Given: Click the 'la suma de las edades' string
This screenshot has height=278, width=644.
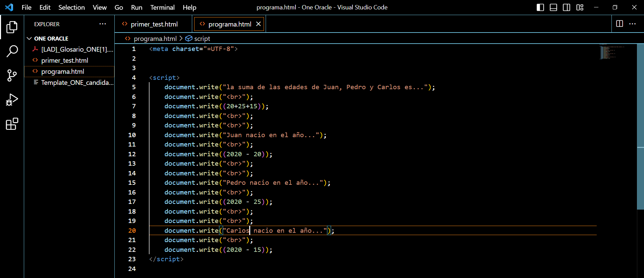Looking at the screenshot, I should (x=325, y=87).
